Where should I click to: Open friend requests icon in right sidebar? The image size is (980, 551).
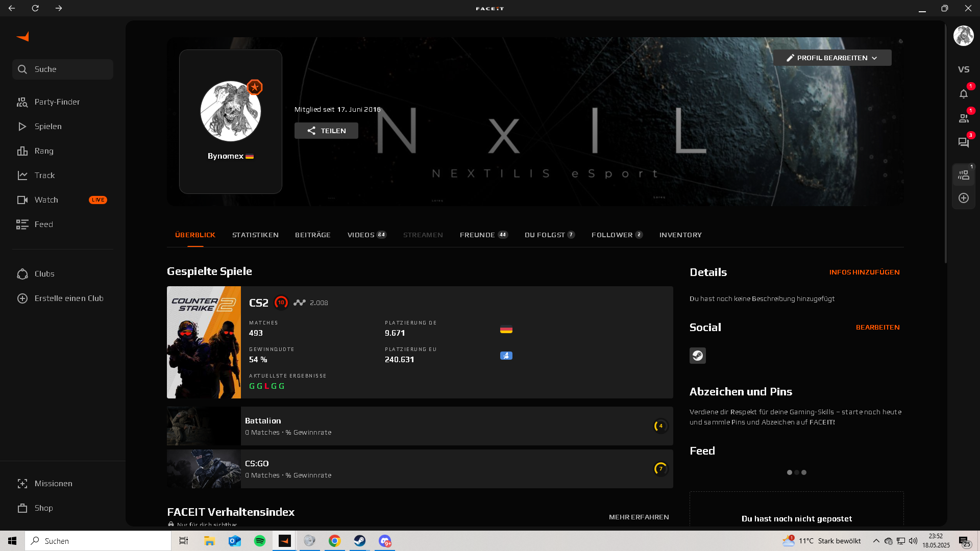[963, 118]
